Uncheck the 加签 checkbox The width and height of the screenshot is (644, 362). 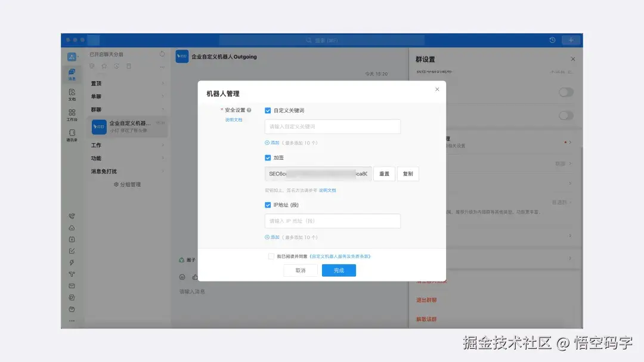click(268, 158)
